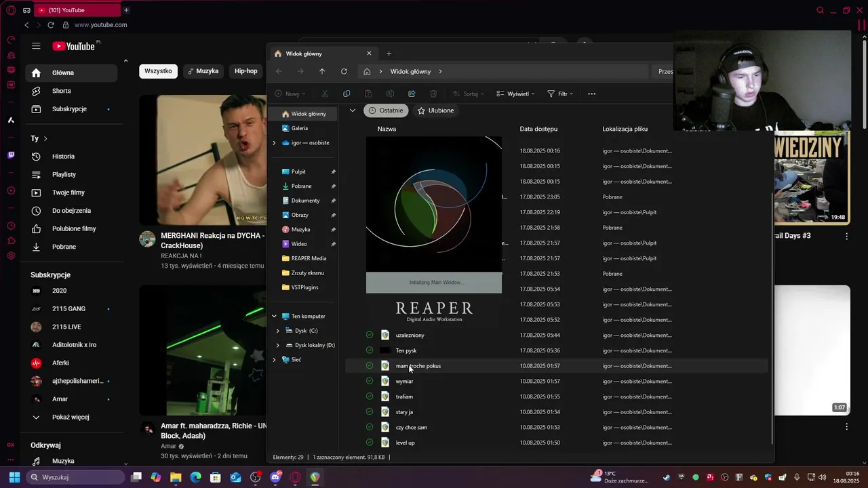Open Task View on the taskbar
This screenshot has width=868, height=488.
click(136, 477)
